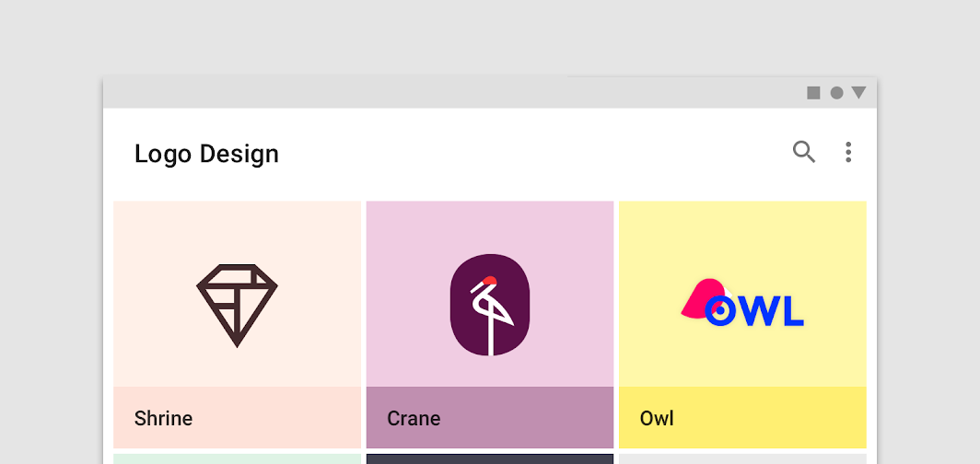Click the Owl label footer
The width and height of the screenshot is (980, 464).
coord(742,417)
